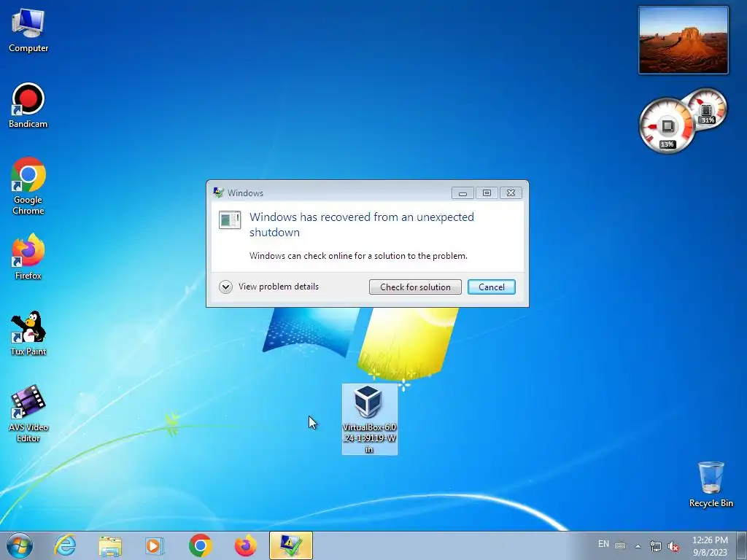Select the AVS Video Editor shortcut
Image resolution: width=747 pixels, height=560 pixels.
(x=28, y=413)
